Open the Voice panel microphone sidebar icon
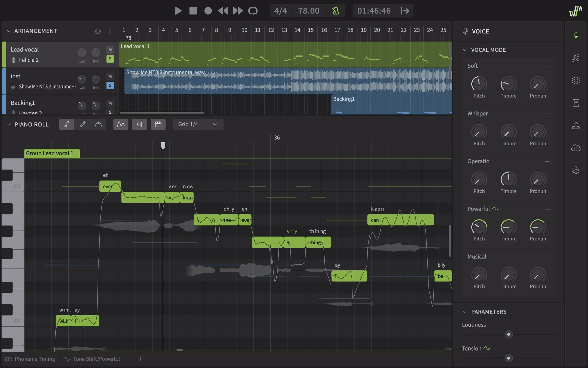The height and width of the screenshot is (368, 588). [576, 36]
